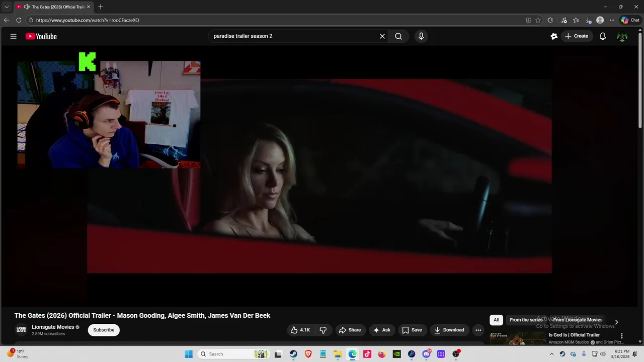Open the favorites list icon
The image size is (644, 362).
click(576, 20)
